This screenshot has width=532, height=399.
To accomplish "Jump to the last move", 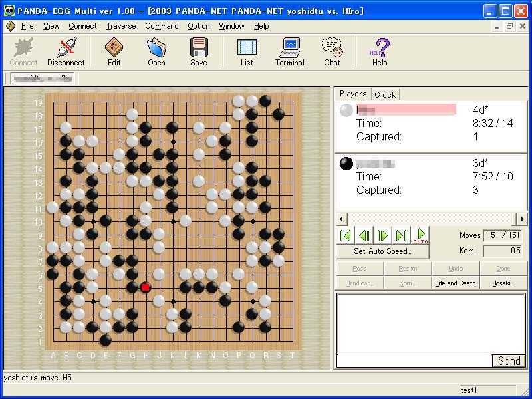I will 401,236.
